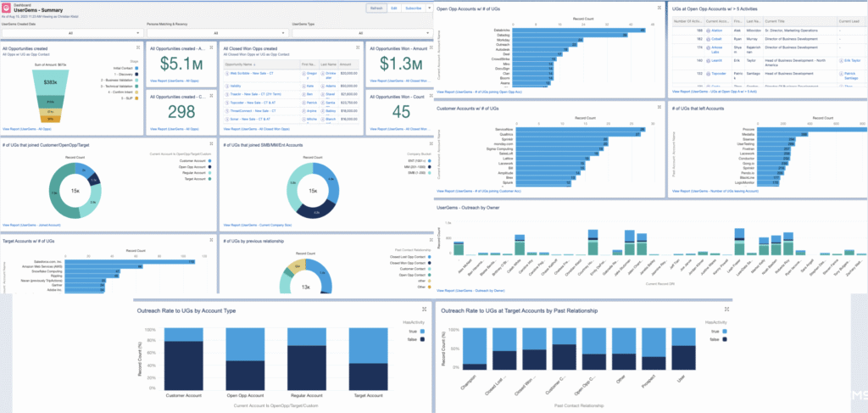
Task: Click Initial Contact legend swatch in funnel
Action: 136,67
